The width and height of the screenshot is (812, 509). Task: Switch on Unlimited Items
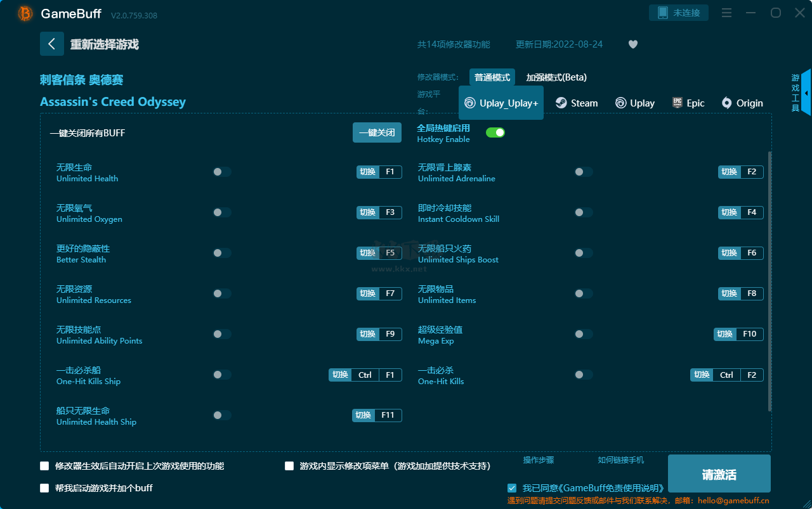(584, 293)
